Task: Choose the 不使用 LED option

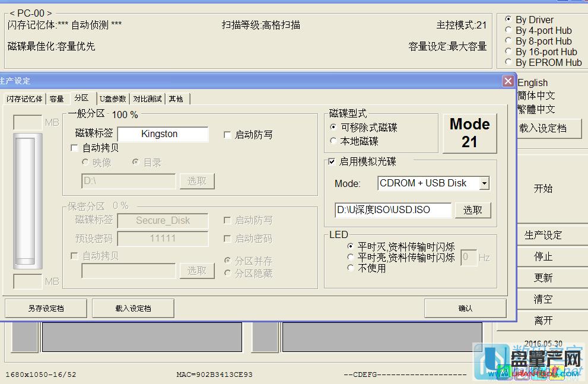Action: [350, 266]
